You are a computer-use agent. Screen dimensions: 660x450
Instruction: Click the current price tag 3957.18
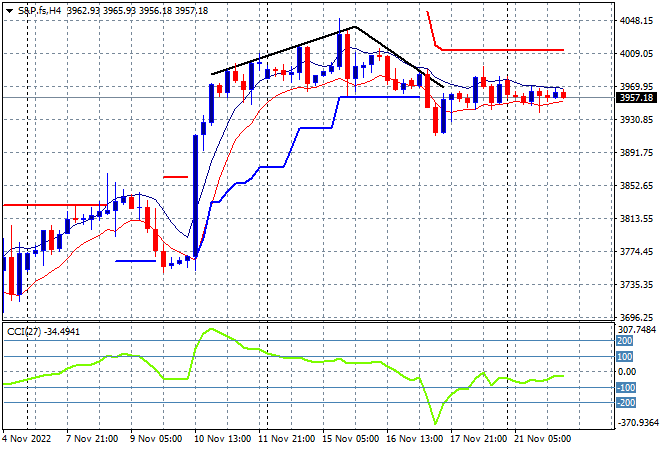tap(637, 98)
